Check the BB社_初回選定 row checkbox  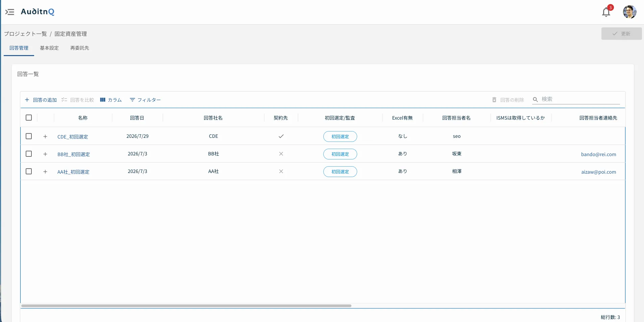tap(29, 154)
